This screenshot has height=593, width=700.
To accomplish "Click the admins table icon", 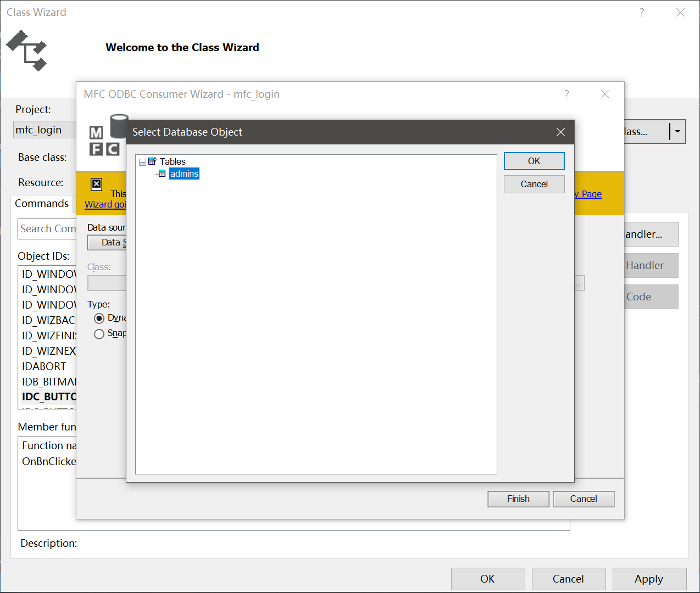I will [162, 174].
